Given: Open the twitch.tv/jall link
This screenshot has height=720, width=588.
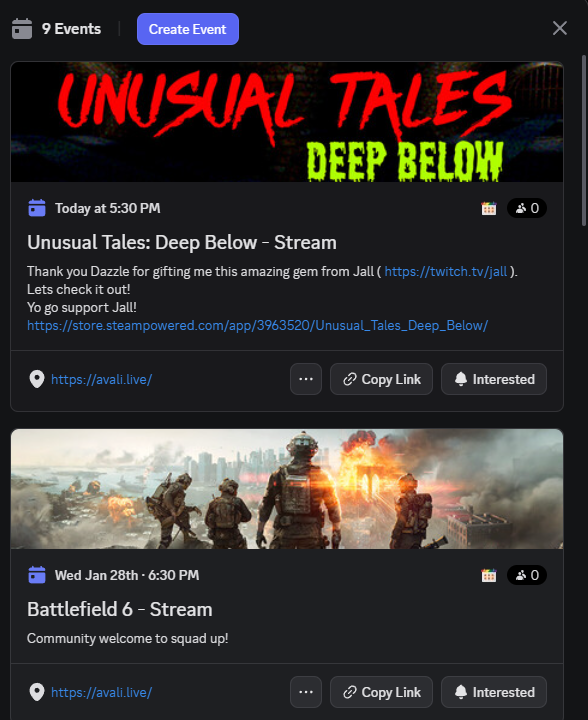Looking at the screenshot, I should click(x=446, y=271).
